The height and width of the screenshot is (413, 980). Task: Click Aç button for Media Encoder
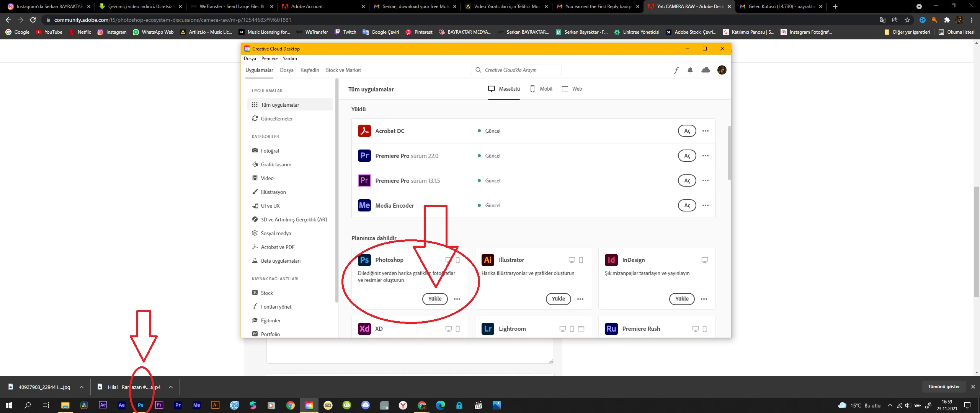pos(687,205)
